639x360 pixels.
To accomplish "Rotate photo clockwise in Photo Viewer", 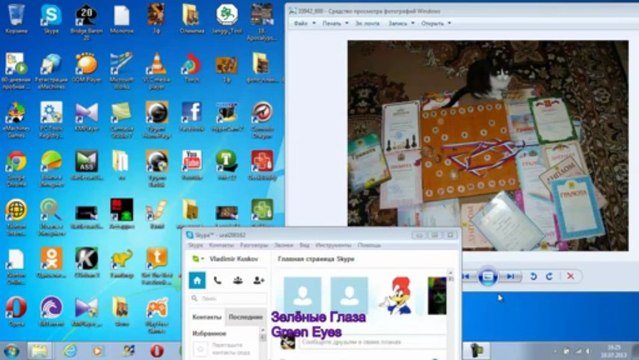I will 549,276.
